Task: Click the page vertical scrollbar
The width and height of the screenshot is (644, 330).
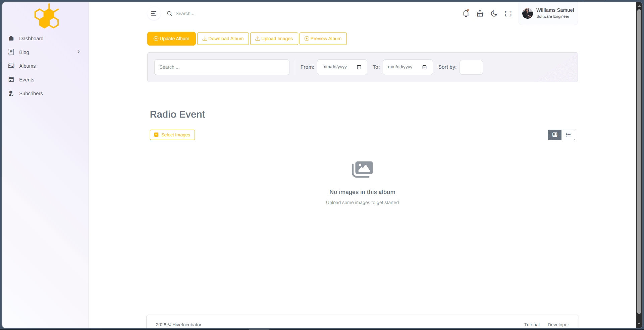Action: [639, 161]
